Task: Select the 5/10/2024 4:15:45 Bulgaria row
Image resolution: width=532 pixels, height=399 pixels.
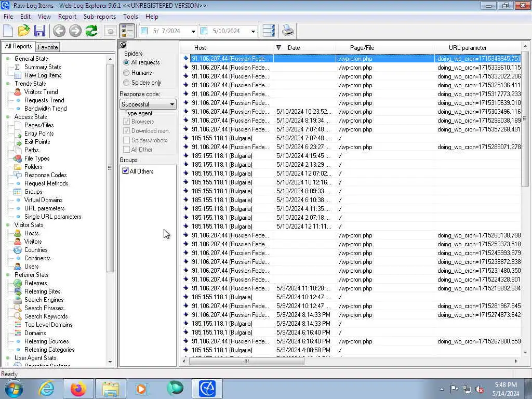Action: click(x=351, y=156)
